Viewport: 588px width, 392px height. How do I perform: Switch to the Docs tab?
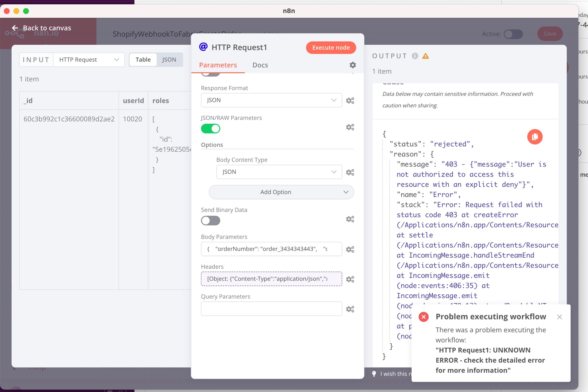pos(260,65)
